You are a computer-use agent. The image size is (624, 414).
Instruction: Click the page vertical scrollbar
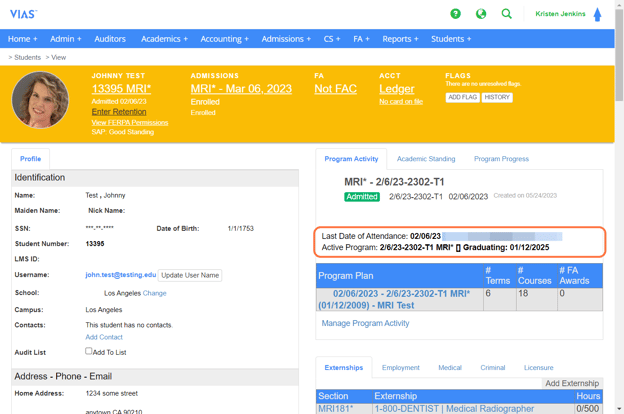[619, 200]
